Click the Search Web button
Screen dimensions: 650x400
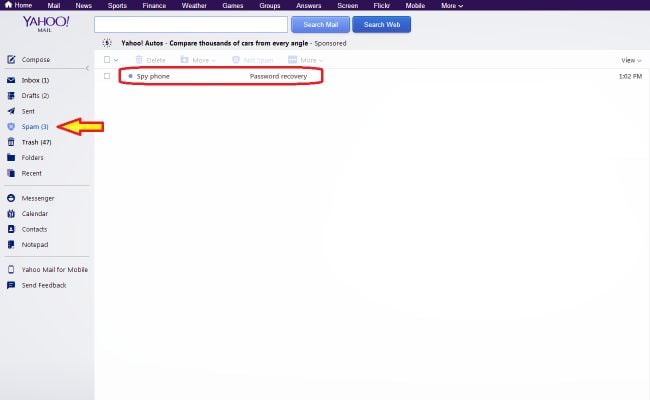point(382,24)
